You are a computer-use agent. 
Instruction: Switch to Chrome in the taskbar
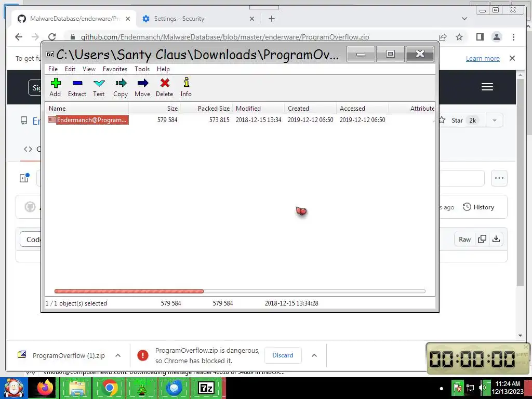(x=109, y=388)
